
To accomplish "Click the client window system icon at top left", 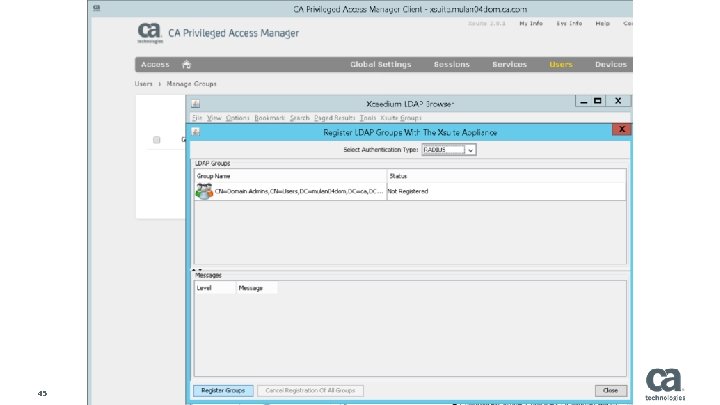I will pyautogui.click(x=96, y=8).
